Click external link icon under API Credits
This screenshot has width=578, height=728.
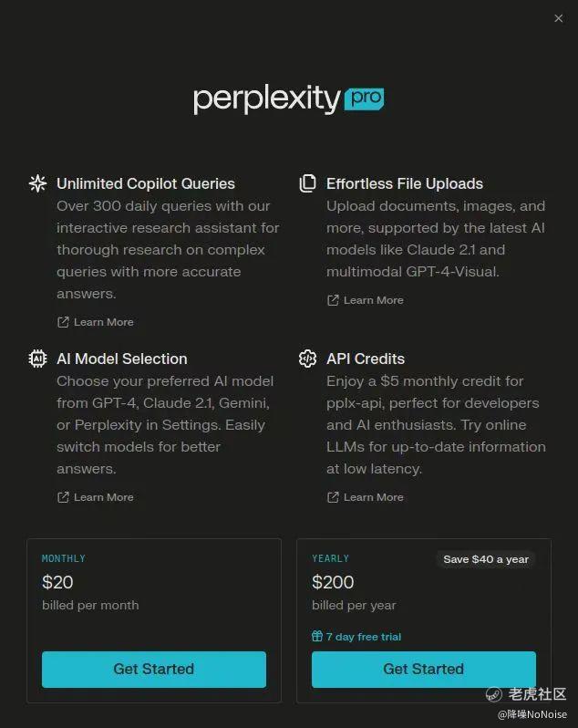[x=333, y=497]
